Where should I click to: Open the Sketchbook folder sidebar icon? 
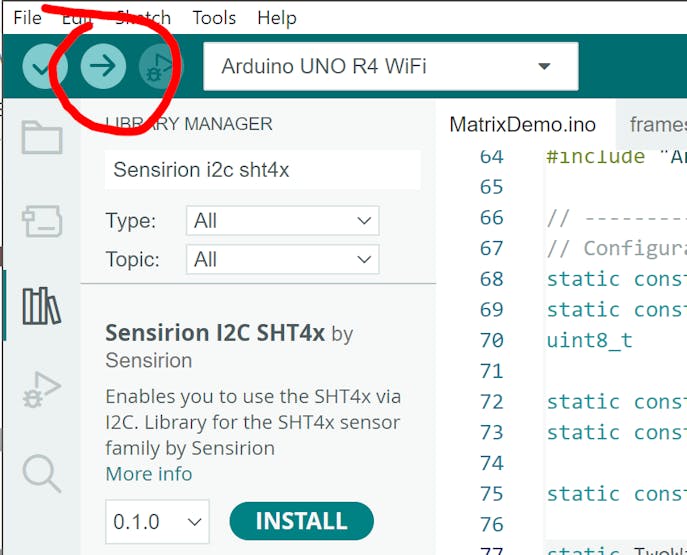click(42, 138)
